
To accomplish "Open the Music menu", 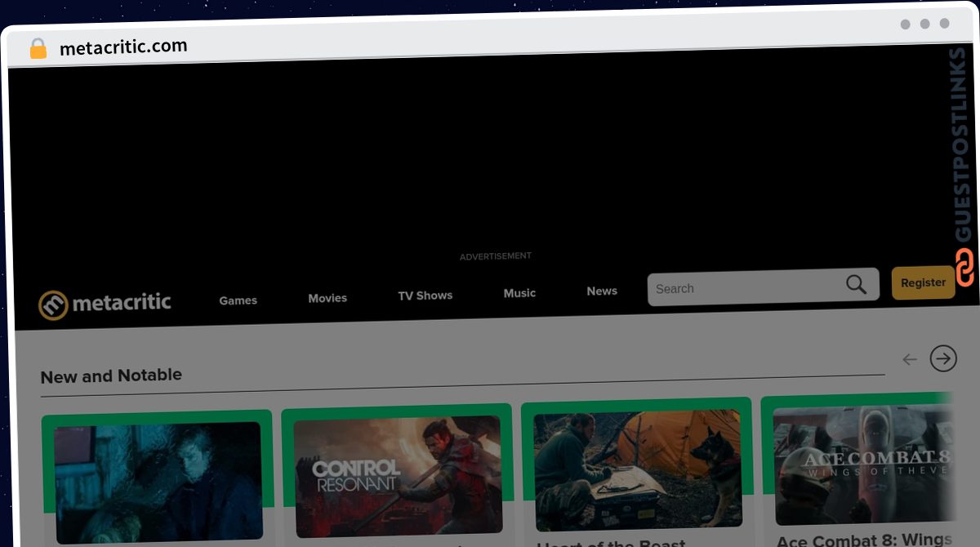I will click(519, 293).
